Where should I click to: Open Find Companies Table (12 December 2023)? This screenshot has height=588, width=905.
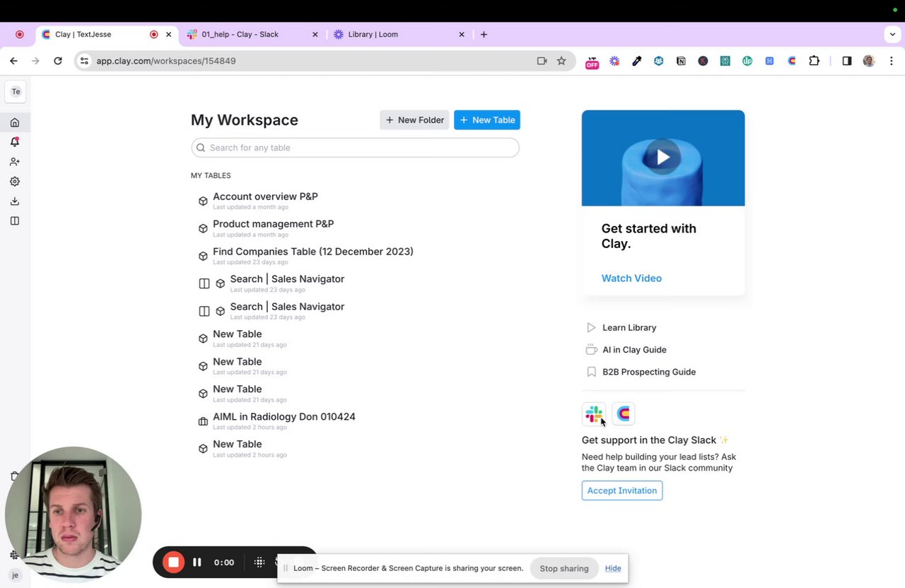tap(313, 252)
